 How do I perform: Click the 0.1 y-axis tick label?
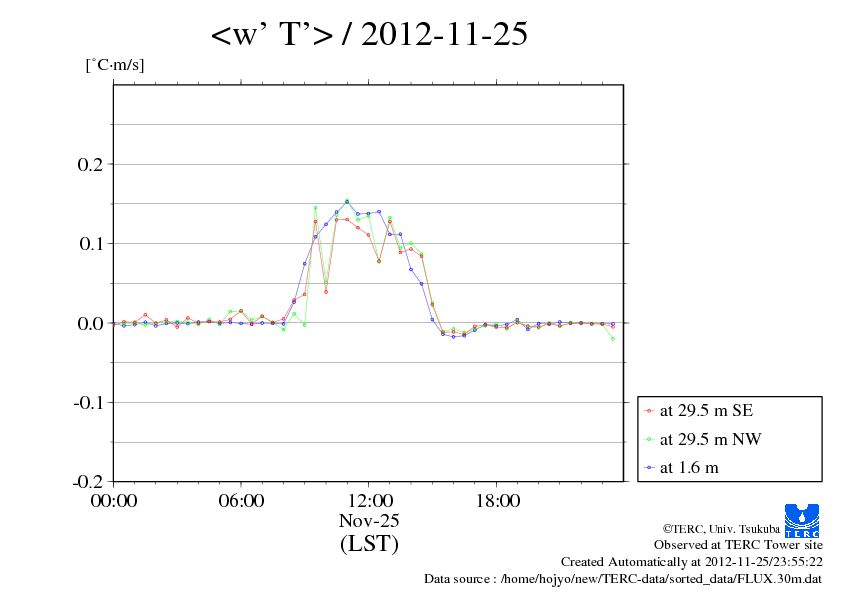pyautogui.click(x=92, y=243)
